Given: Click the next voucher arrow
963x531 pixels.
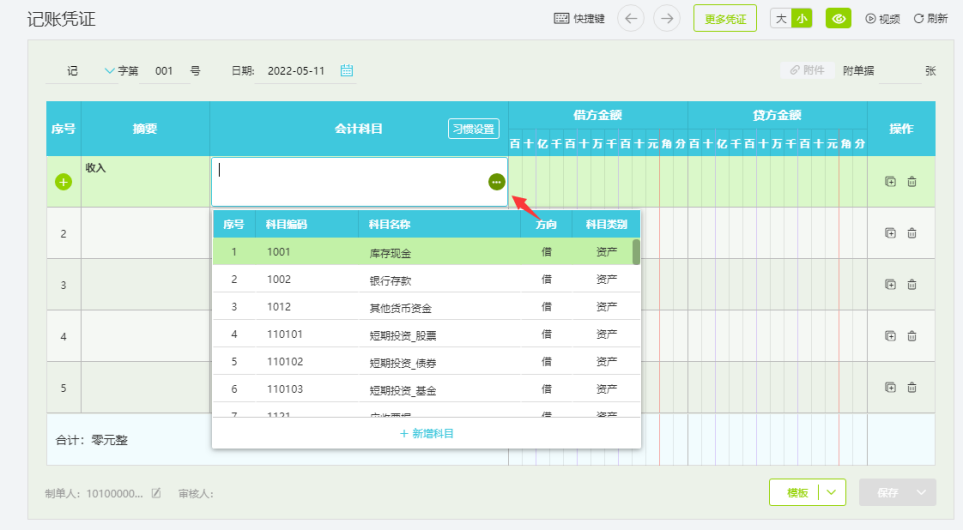Looking at the screenshot, I should [666, 18].
